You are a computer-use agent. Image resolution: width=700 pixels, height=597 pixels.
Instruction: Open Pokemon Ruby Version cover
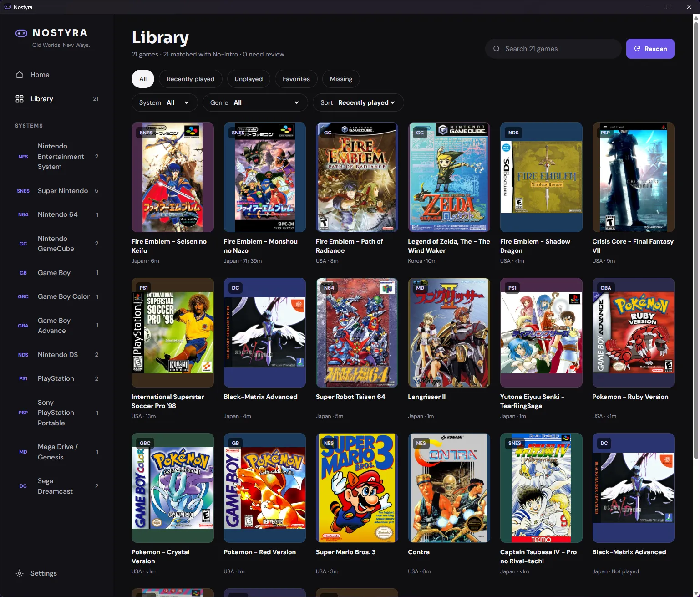(633, 332)
